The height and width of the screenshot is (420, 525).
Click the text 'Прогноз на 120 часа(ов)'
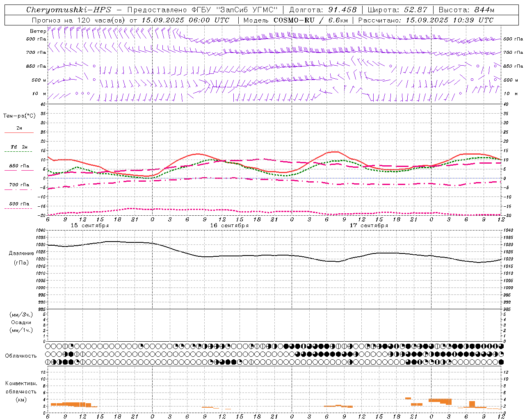pos(79,20)
